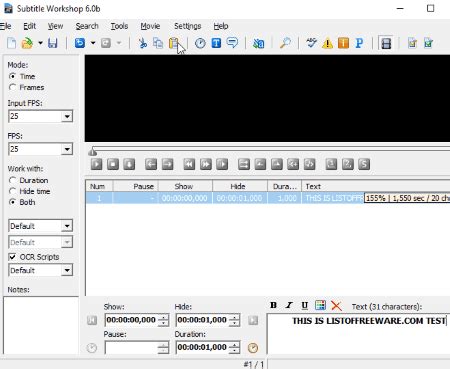Create a new subtitle file
The width and height of the screenshot is (450, 369).
click(x=12, y=43)
